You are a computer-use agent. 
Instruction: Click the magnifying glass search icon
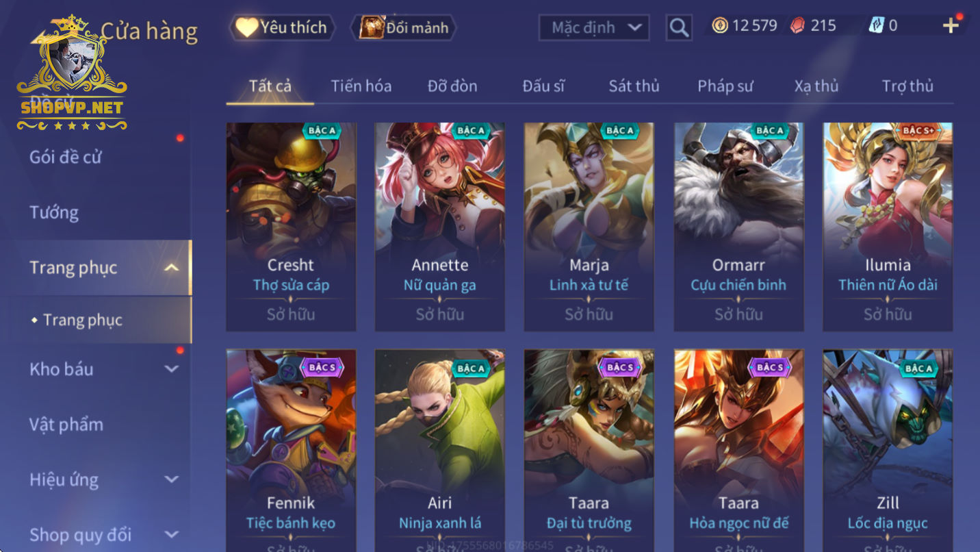678,27
